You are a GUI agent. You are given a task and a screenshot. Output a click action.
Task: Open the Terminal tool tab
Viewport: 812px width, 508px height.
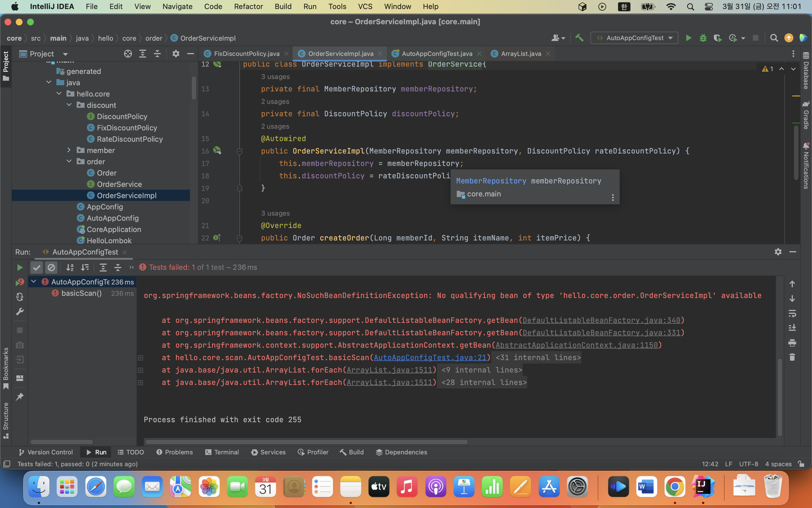[x=222, y=452]
